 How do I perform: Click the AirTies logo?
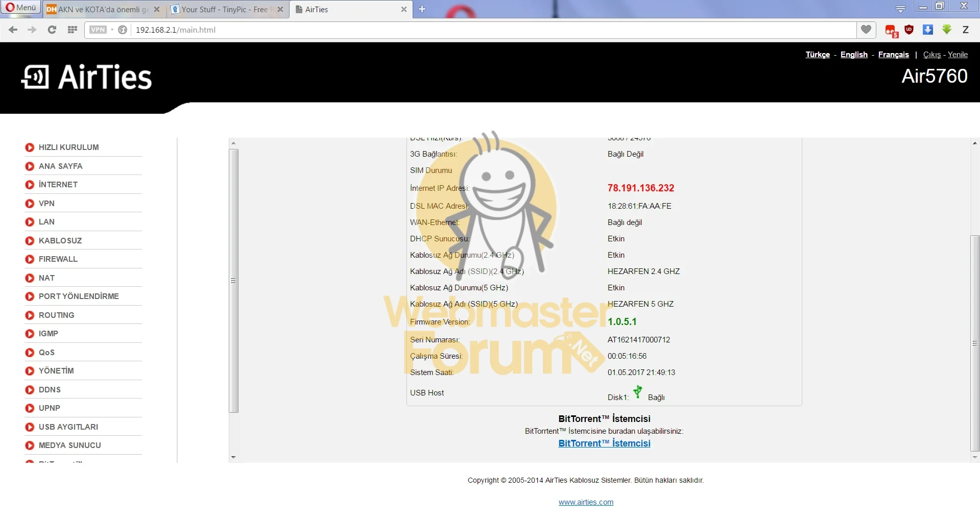point(87,77)
